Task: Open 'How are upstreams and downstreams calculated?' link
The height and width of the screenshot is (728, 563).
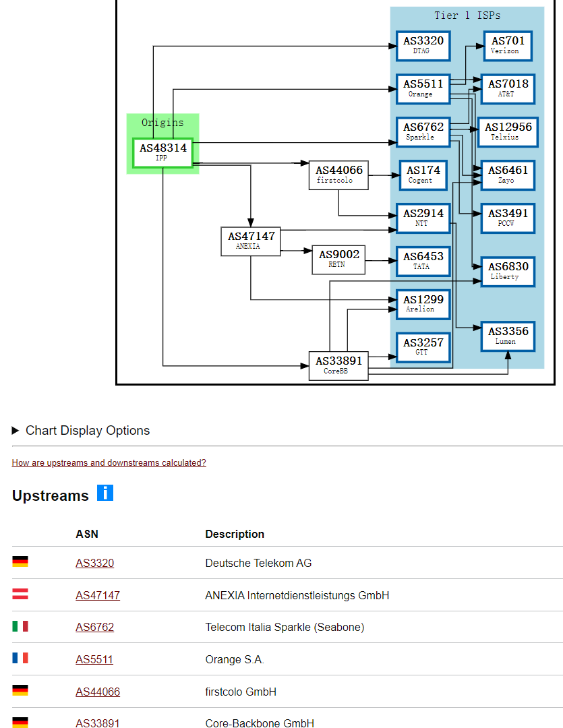Action: pyautogui.click(x=109, y=462)
